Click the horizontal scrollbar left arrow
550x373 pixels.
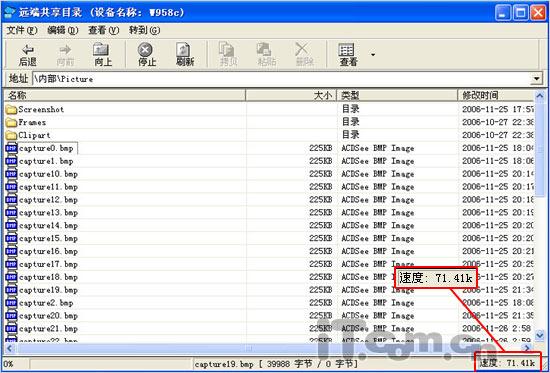point(9,348)
